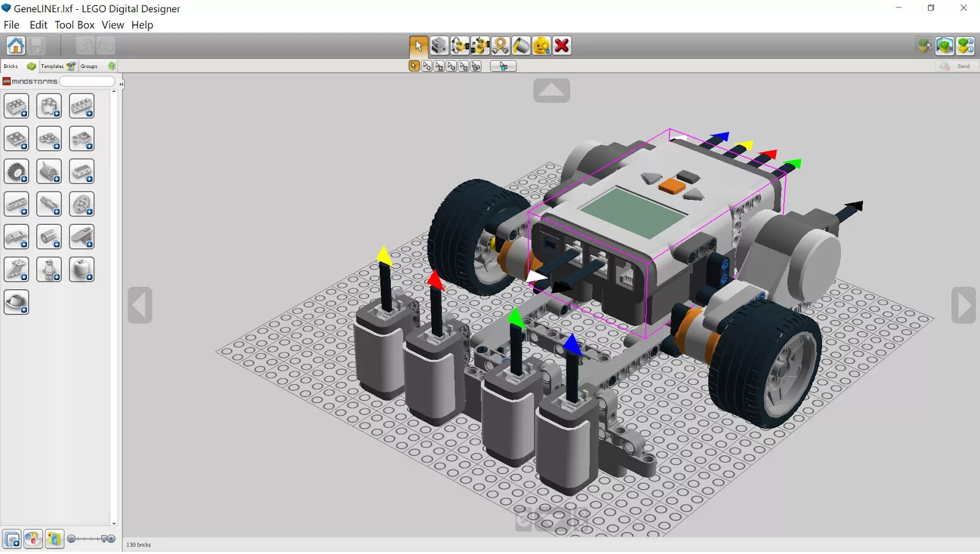Activate the red X Delete tool
The image size is (980, 554).
click(562, 46)
